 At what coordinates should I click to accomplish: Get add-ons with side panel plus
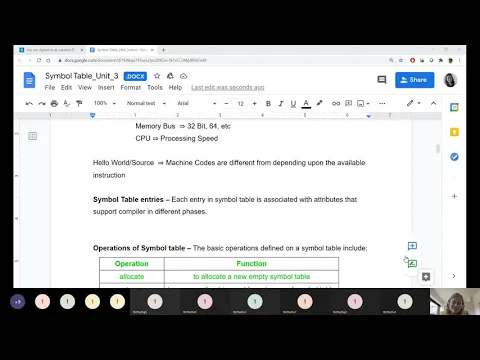tap(454, 196)
